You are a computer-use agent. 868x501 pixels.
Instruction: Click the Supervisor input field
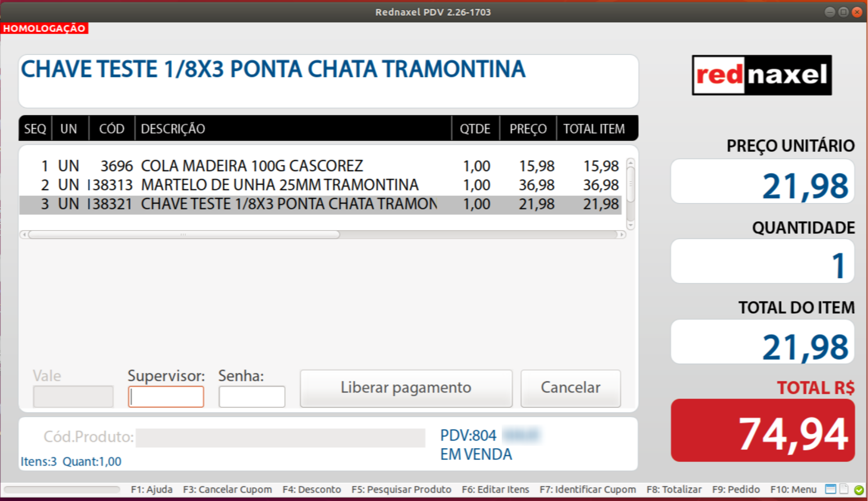(x=166, y=397)
